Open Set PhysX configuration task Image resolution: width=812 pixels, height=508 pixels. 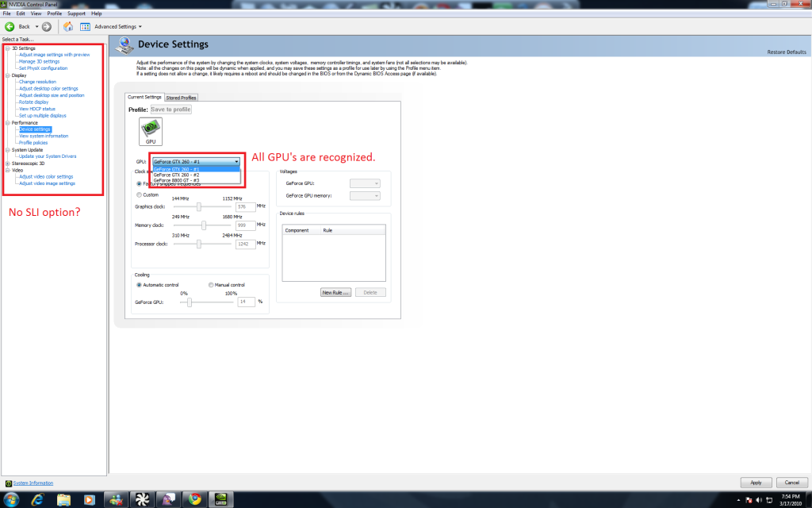44,68
